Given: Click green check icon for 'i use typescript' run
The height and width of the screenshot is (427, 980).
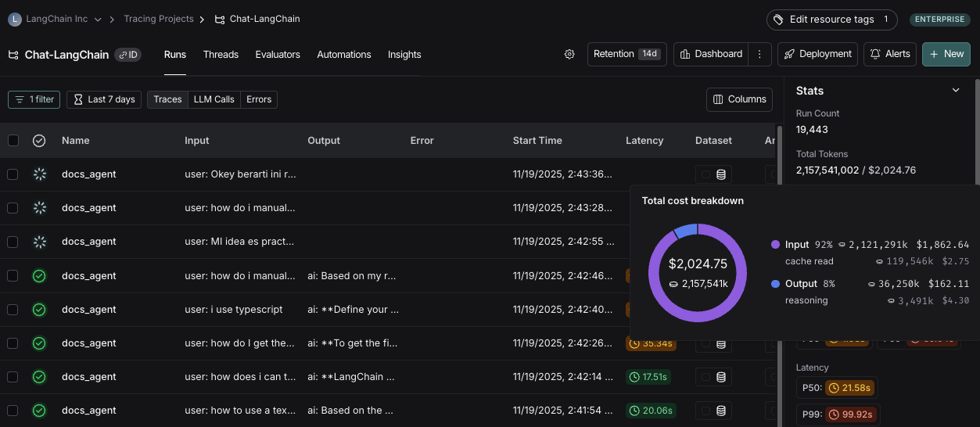Looking at the screenshot, I should pyautogui.click(x=39, y=309).
